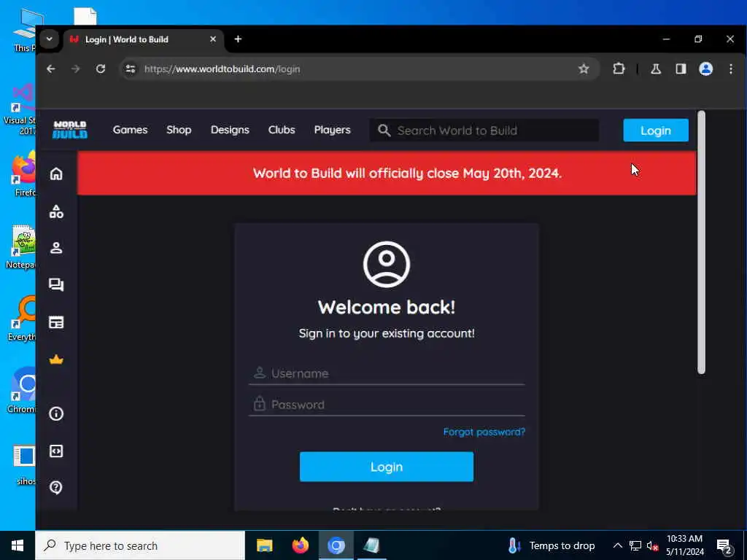Open the notification center icon
Screen dimensions: 747x560
coord(724,546)
